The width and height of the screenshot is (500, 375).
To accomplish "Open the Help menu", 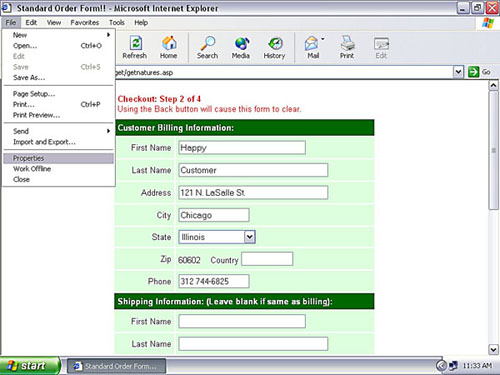I will point(141,23).
